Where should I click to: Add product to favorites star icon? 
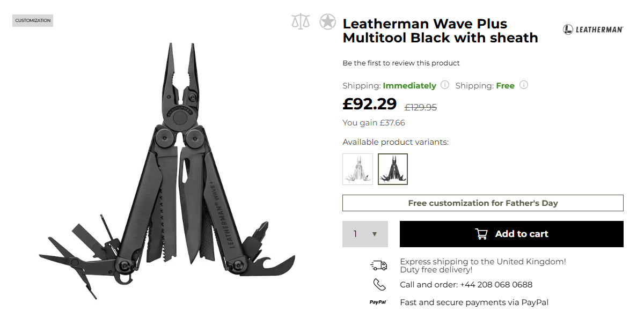pyautogui.click(x=327, y=21)
